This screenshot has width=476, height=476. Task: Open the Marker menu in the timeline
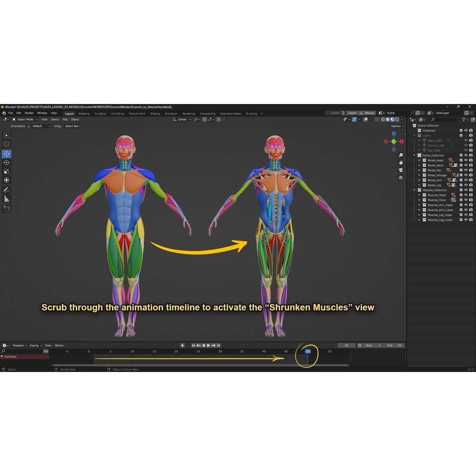pyautogui.click(x=59, y=345)
